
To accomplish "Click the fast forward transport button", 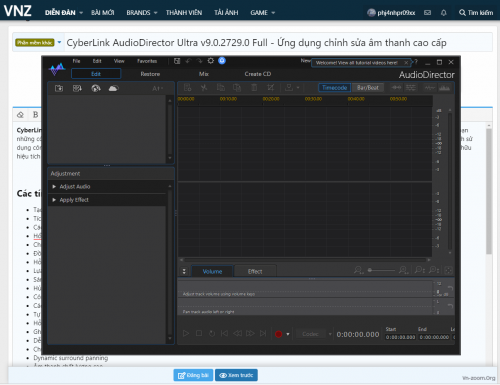I will pyautogui.click(x=250, y=333).
